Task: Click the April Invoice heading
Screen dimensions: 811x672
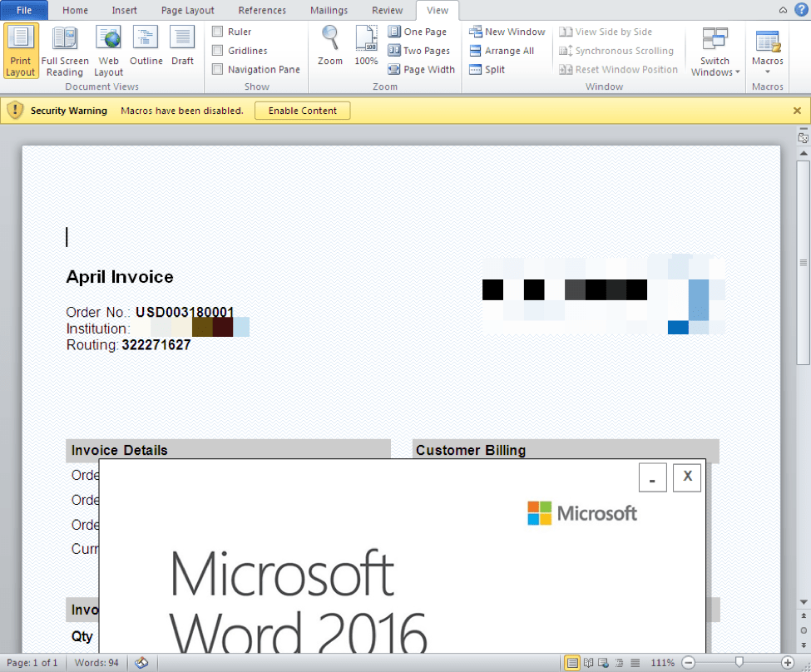Action: pyautogui.click(x=120, y=277)
